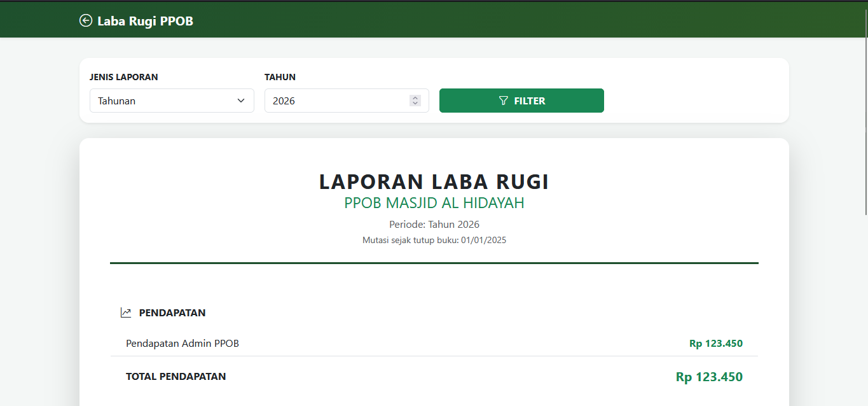
Task: Click the chevron on the Tahunan selector
Action: coord(241,101)
